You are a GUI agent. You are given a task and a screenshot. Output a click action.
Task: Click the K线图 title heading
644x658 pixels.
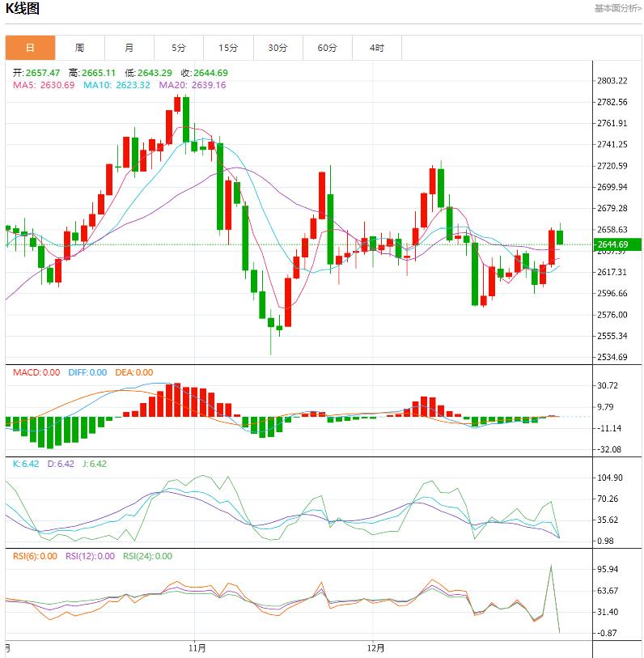click(23, 9)
